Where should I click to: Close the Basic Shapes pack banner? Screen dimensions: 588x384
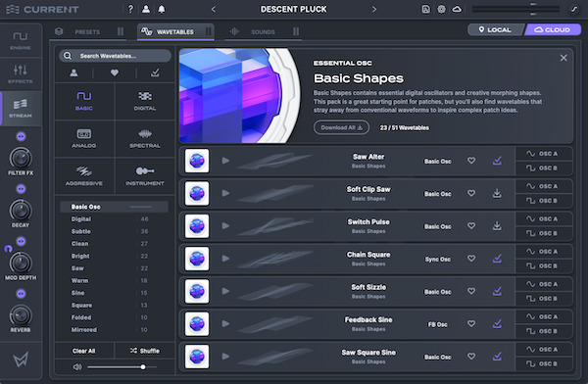(x=563, y=58)
